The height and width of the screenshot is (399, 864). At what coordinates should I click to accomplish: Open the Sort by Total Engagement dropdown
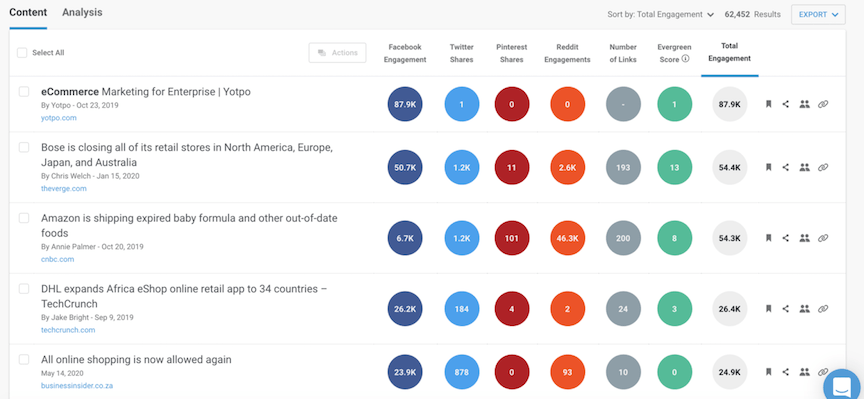coord(661,15)
